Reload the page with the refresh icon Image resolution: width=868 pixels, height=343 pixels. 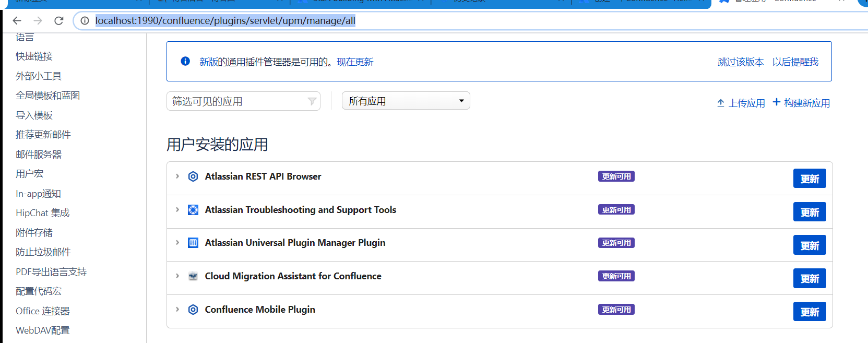(59, 20)
